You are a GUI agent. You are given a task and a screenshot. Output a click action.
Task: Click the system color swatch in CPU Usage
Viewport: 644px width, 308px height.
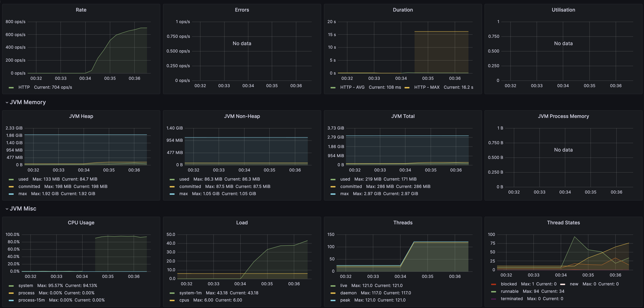click(11, 286)
